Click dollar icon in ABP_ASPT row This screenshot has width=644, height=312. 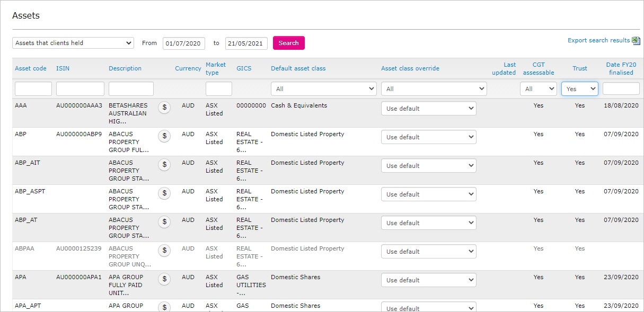click(164, 193)
